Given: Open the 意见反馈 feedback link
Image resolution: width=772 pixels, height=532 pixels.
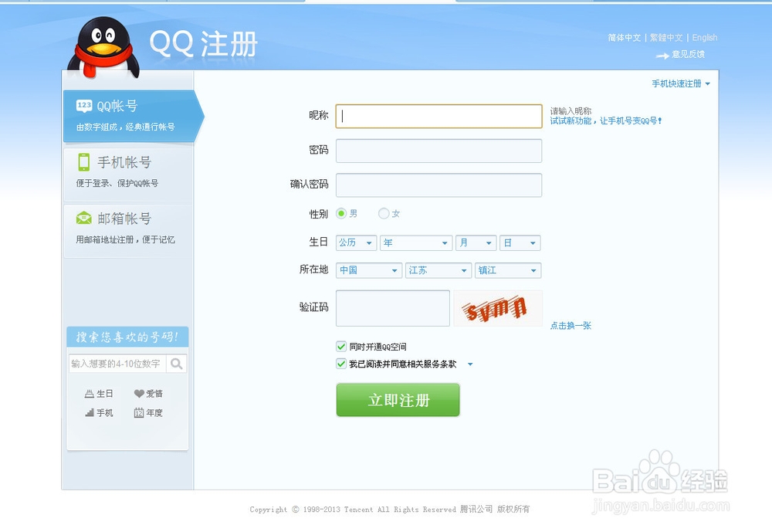Looking at the screenshot, I should [x=688, y=54].
